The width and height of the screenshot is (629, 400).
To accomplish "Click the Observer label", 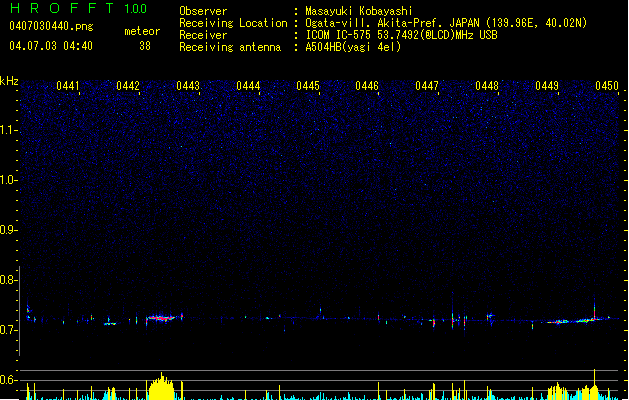I will click(x=203, y=11).
